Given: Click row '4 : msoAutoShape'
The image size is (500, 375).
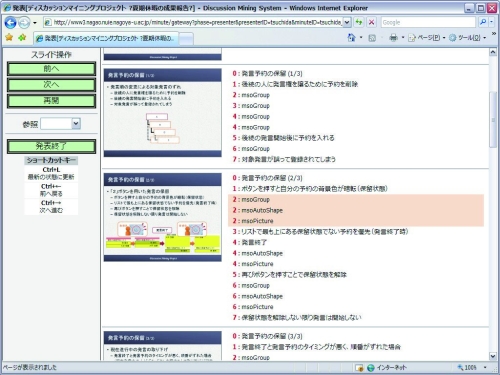Looking at the screenshot, I should (x=257, y=253).
